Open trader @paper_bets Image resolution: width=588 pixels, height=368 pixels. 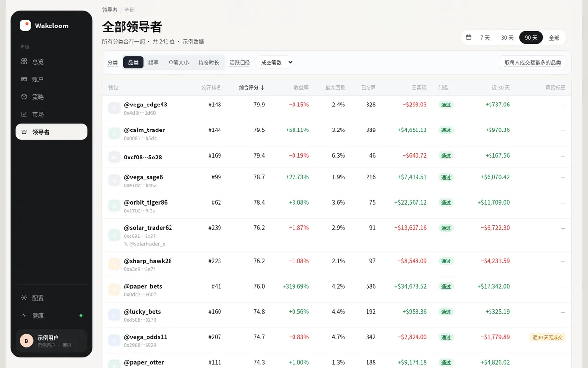pyautogui.click(x=143, y=286)
